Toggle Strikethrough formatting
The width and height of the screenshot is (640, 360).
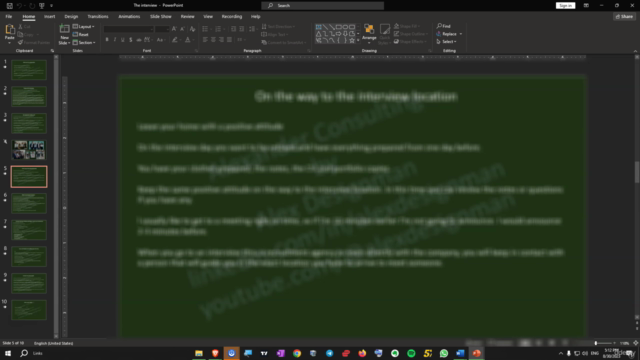[x=139, y=40]
